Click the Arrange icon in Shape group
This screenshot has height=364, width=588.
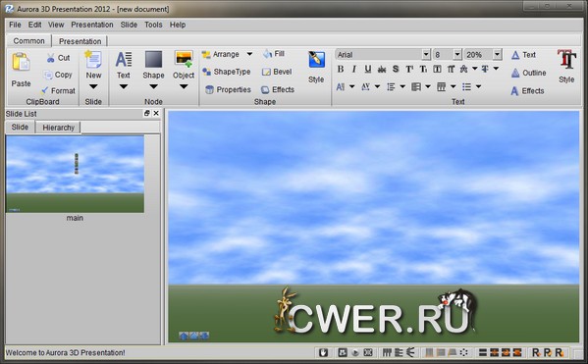click(206, 55)
